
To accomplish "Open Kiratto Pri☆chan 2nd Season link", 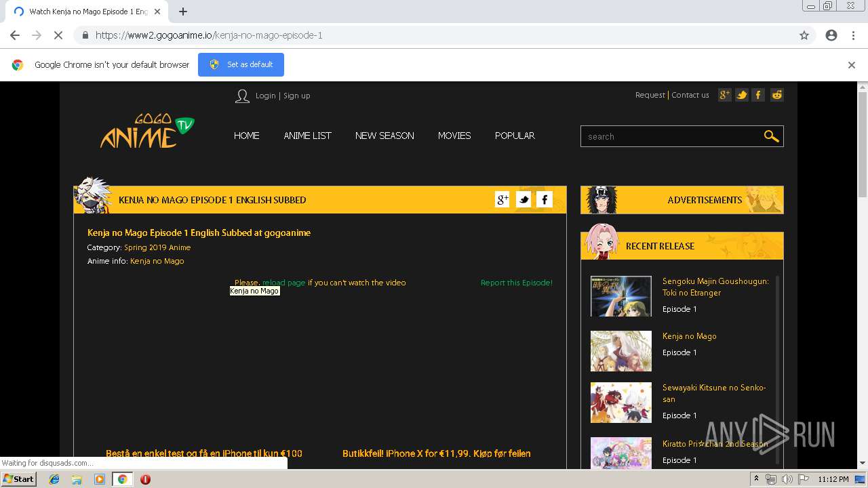I will click(x=715, y=444).
